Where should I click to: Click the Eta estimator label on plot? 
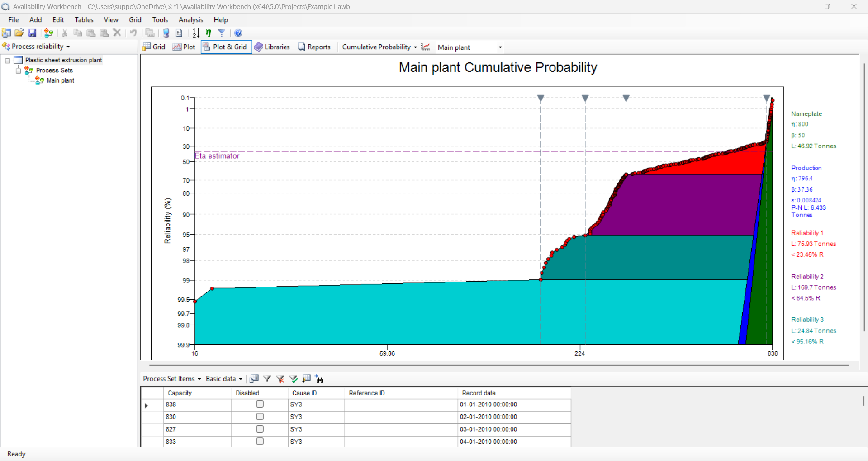(217, 156)
